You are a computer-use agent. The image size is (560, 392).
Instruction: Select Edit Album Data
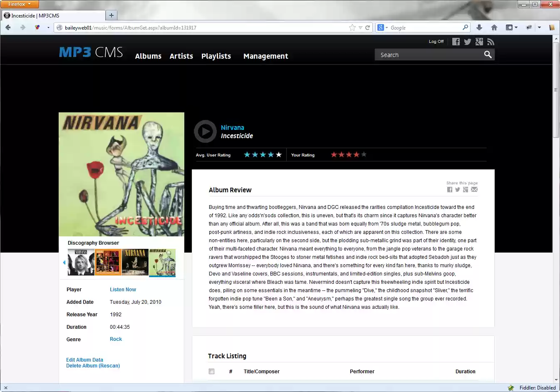84,360
